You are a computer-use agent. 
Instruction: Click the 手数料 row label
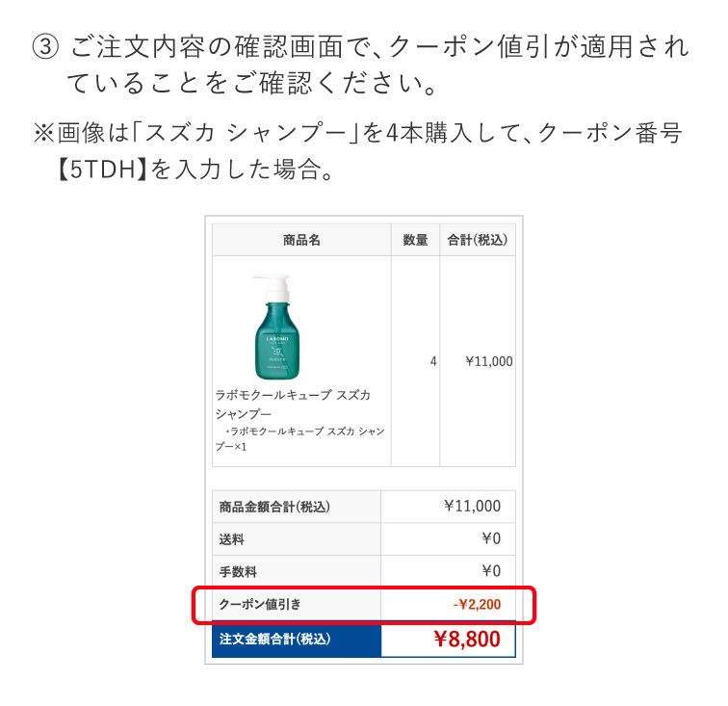pos(238,571)
